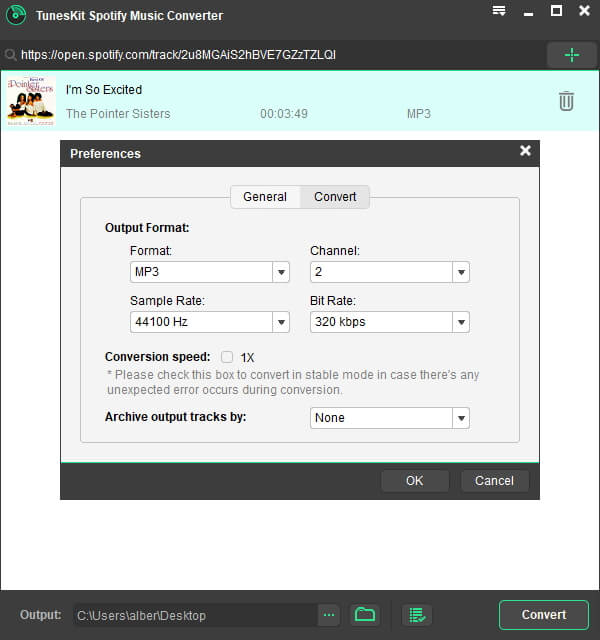Browse output path with three-dots button
The image size is (600, 640).
click(329, 615)
